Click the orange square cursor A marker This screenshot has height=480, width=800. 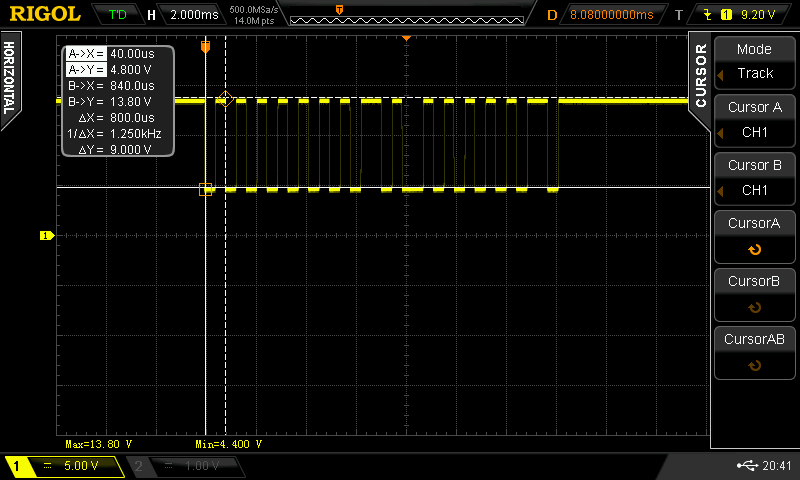click(x=205, y=189)
